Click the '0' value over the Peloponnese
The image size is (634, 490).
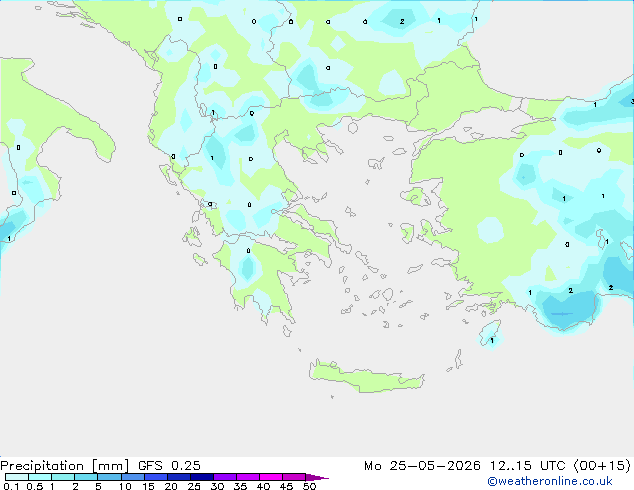(x=248, y=251)
